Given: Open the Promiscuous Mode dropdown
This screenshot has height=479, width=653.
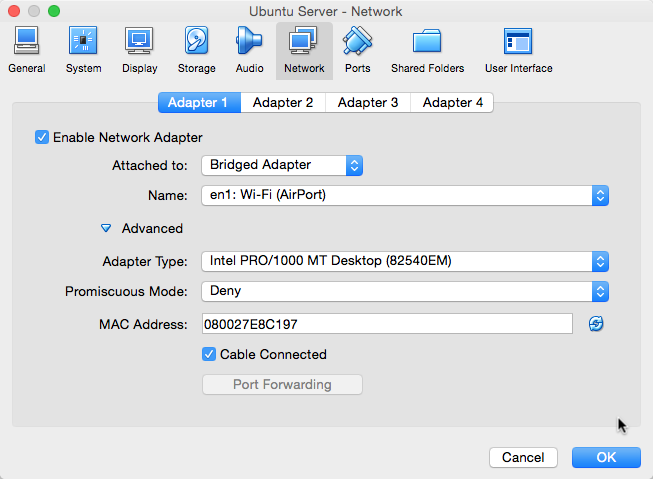Looking at the screenshot, I should 405,291.
